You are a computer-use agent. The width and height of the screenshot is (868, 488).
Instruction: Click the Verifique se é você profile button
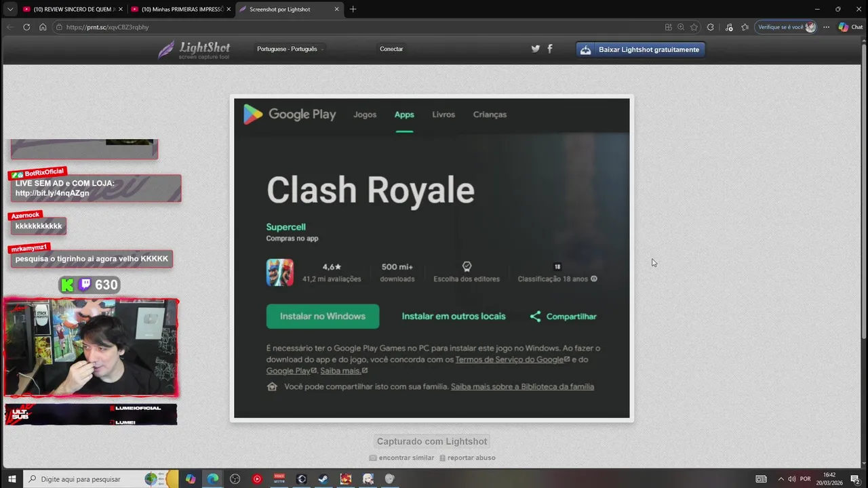pos(786,27)
